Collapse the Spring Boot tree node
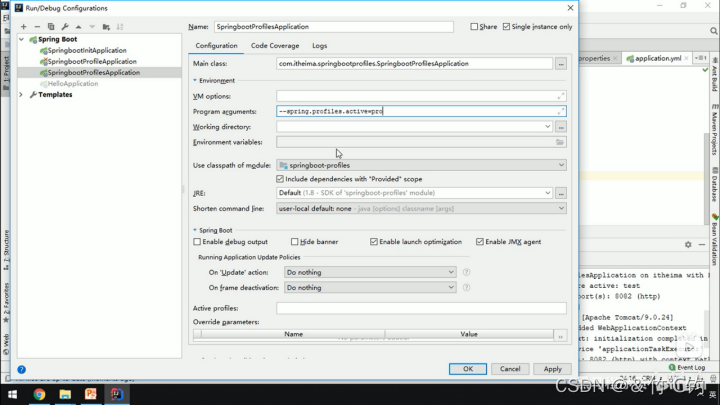The image size is (720, 405). pos(21,39)
